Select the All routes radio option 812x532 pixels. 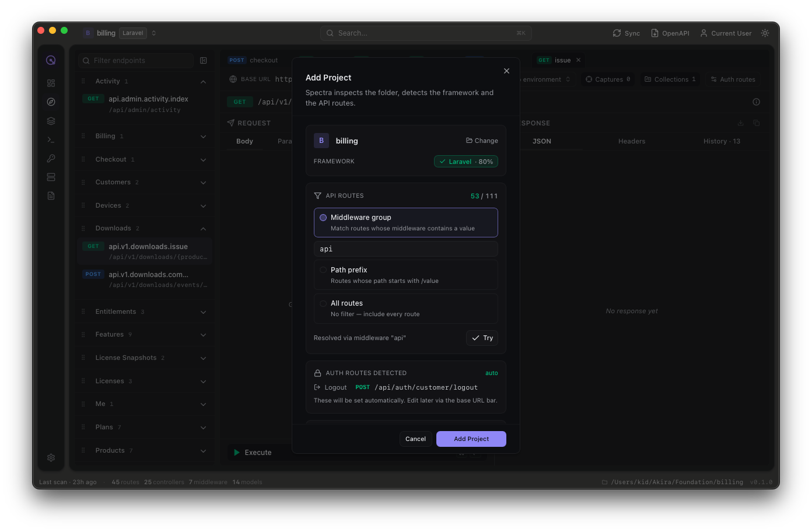coord(323,303)
